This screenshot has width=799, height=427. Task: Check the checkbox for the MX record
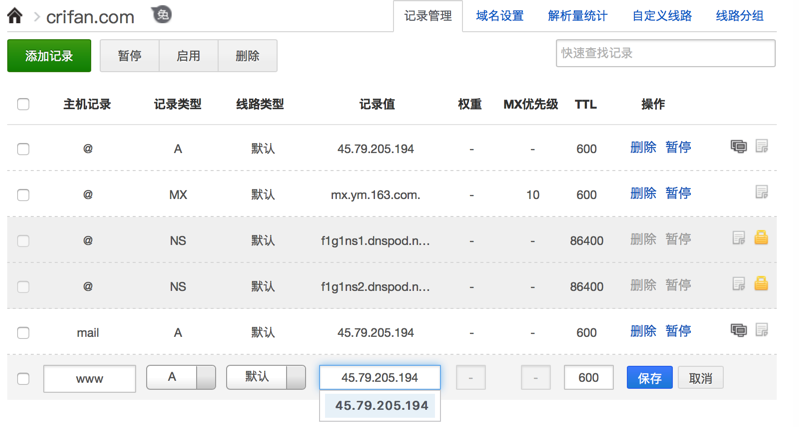23,195
